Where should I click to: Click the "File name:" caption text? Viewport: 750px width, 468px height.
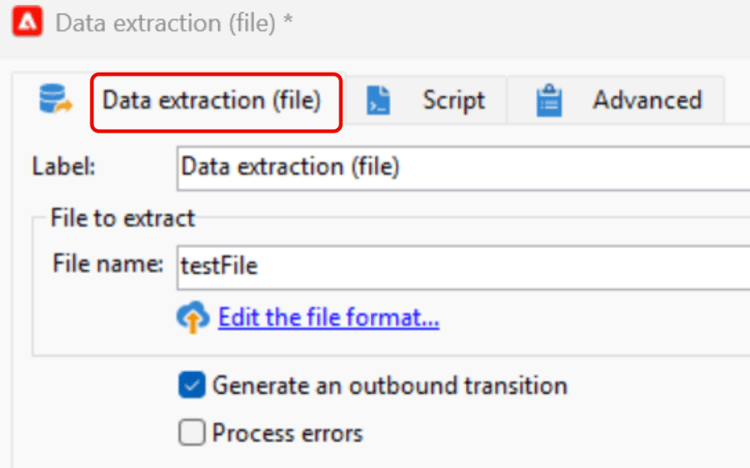[107, 265]
